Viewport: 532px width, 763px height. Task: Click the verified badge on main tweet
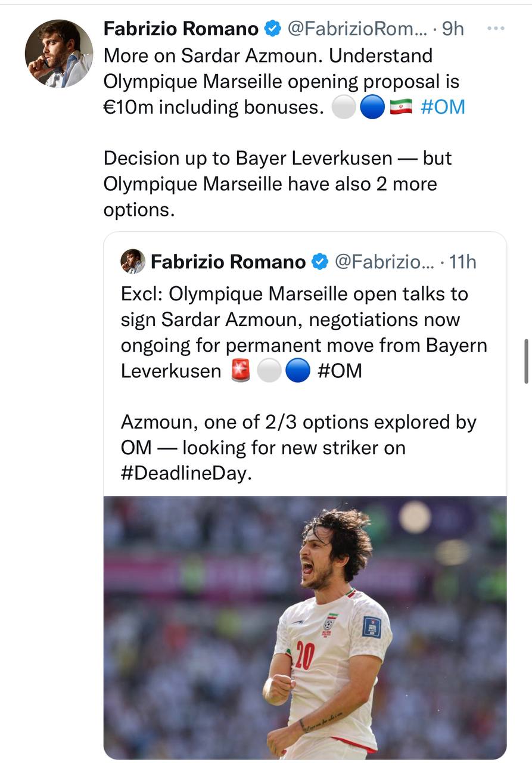coord(272,28)
